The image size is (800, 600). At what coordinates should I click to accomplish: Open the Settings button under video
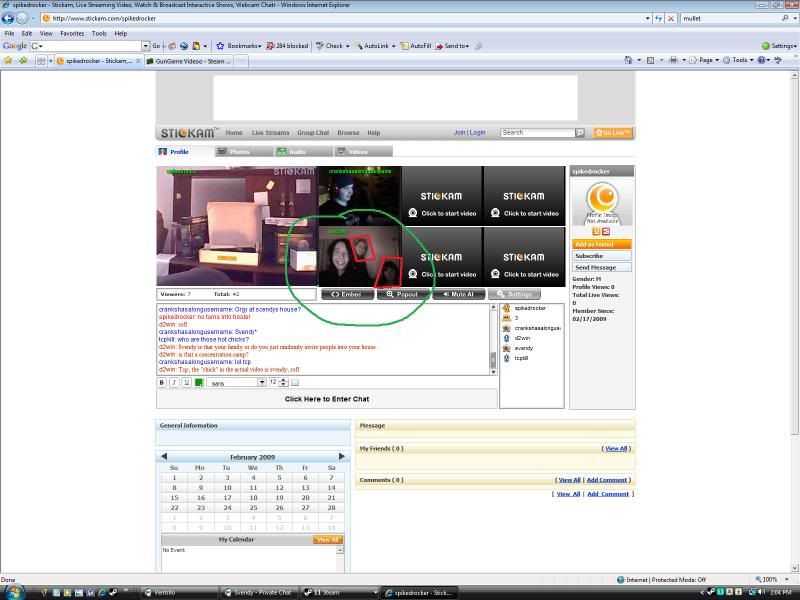(515, 295)
